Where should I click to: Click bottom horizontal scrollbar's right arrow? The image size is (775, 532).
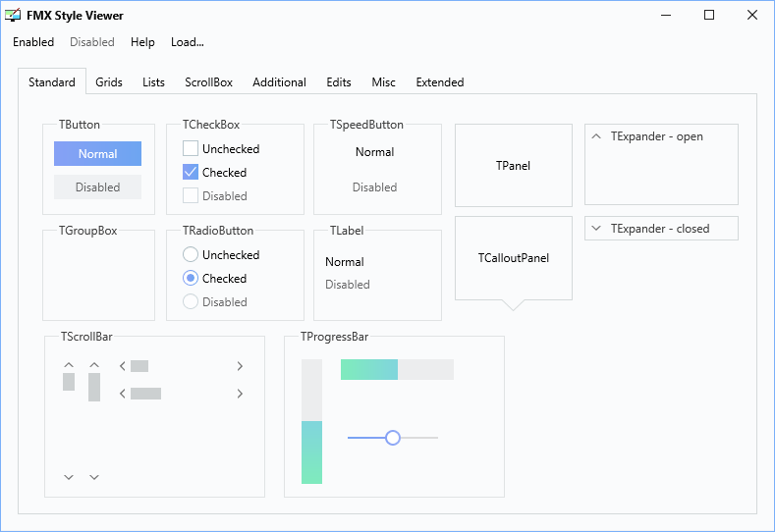[x=240, y=394]
